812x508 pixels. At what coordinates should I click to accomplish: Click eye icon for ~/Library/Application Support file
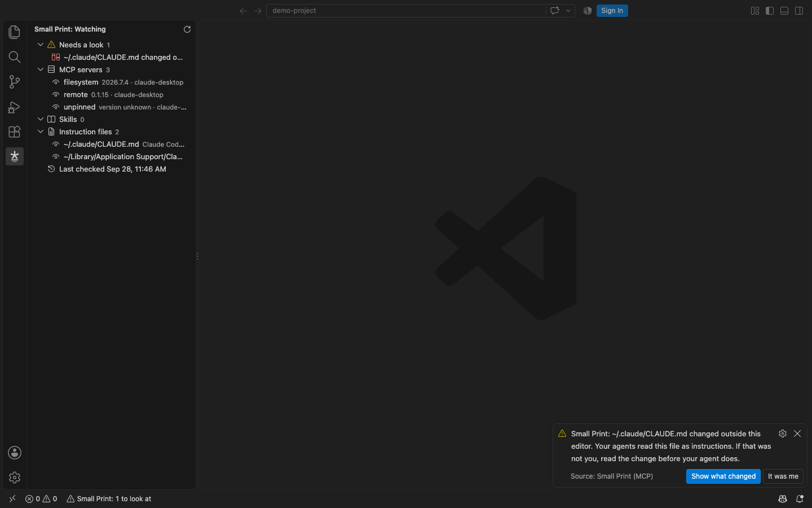coord(56,157)
